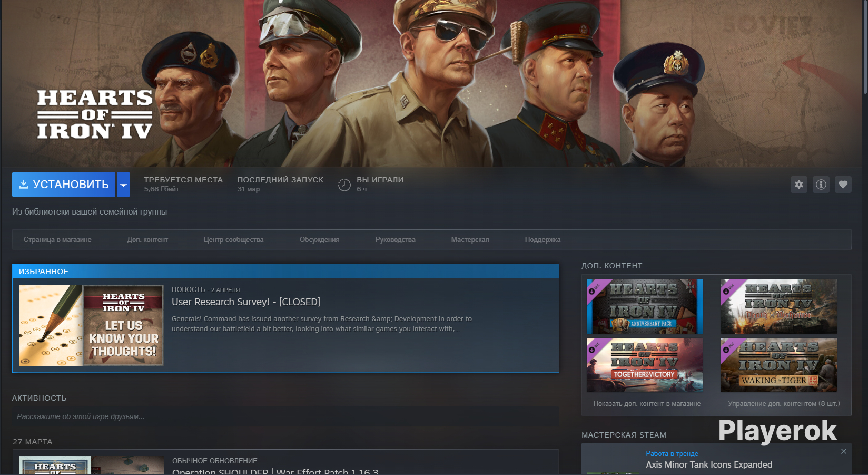The height and width of the screenshot is (475, 868).
Task: Click the Требуется места 5,68 Гбайт text
Action: click(183, 184)
